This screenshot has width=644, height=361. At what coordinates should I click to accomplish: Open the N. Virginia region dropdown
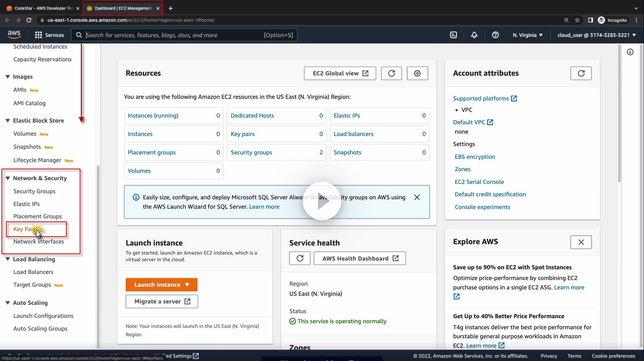point(527,35)
